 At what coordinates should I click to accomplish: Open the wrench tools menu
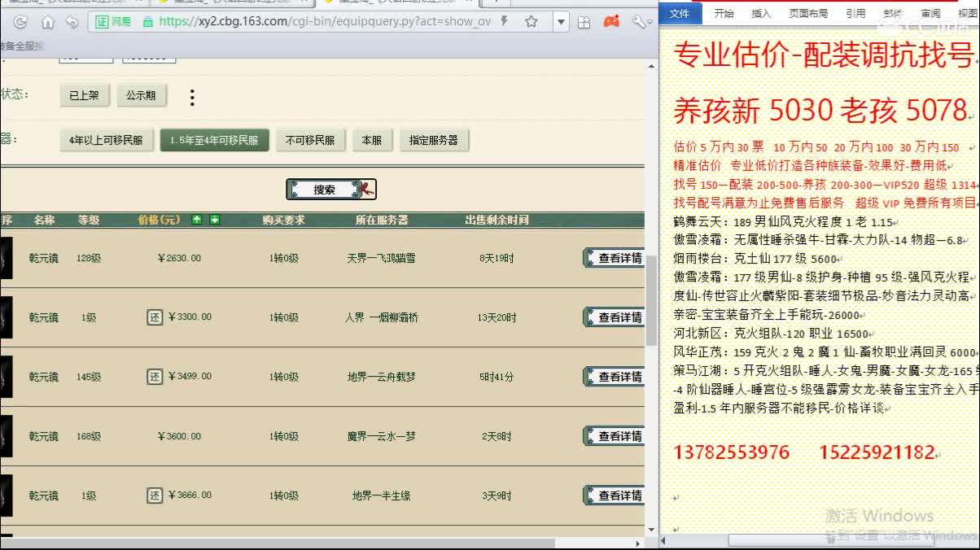[x=639, y=22]
